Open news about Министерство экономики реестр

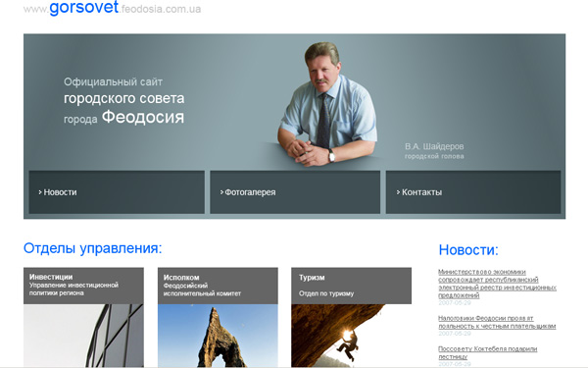pyautogui.click(x=497, y=284)
